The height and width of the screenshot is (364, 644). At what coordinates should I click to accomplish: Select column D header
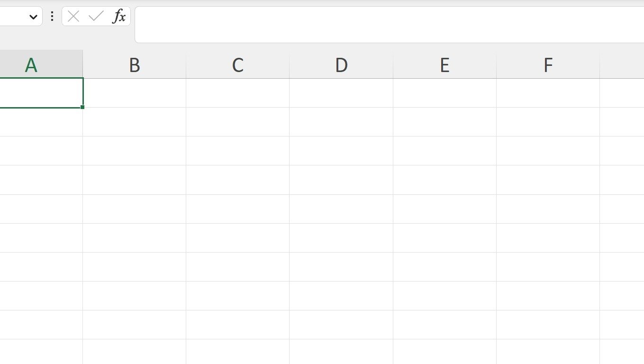[341, 64]
